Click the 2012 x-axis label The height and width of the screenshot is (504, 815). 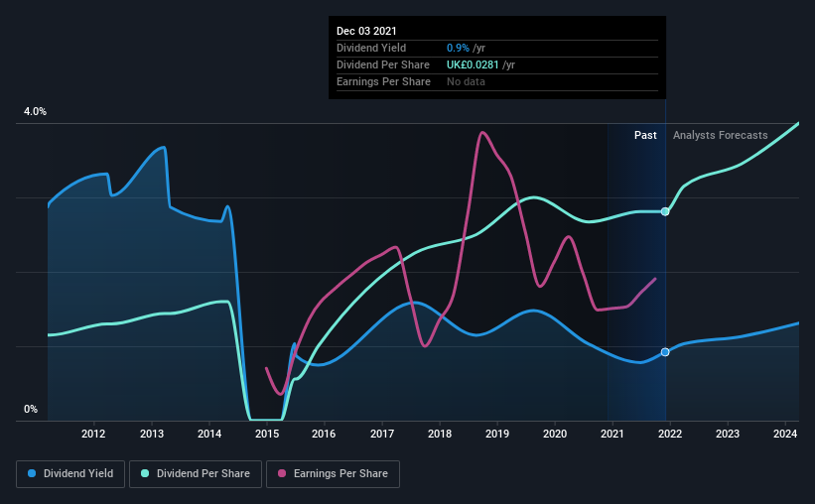pyautogui.click(x=93, y=434)
